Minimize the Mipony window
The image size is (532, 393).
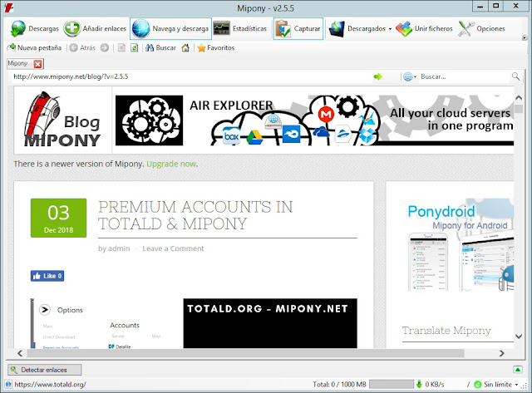480,6
